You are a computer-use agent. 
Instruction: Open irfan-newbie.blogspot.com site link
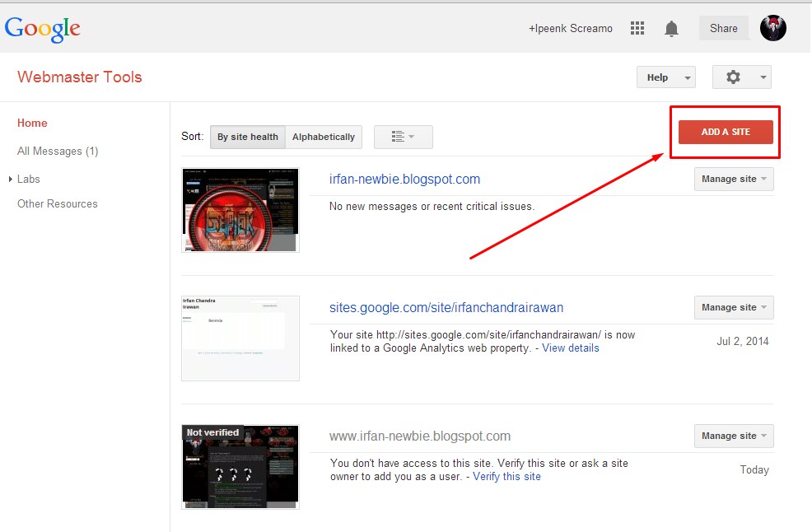pos(404,180)
